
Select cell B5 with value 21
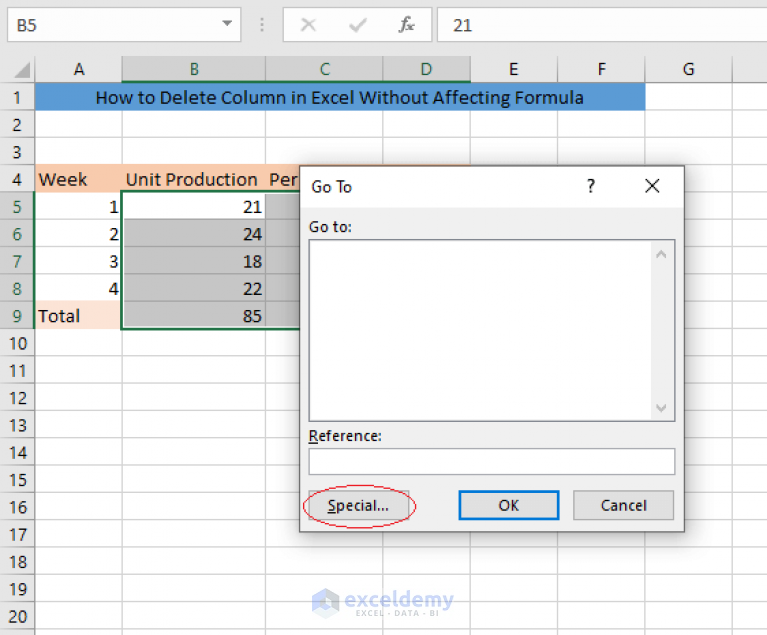tap(194, 206)
